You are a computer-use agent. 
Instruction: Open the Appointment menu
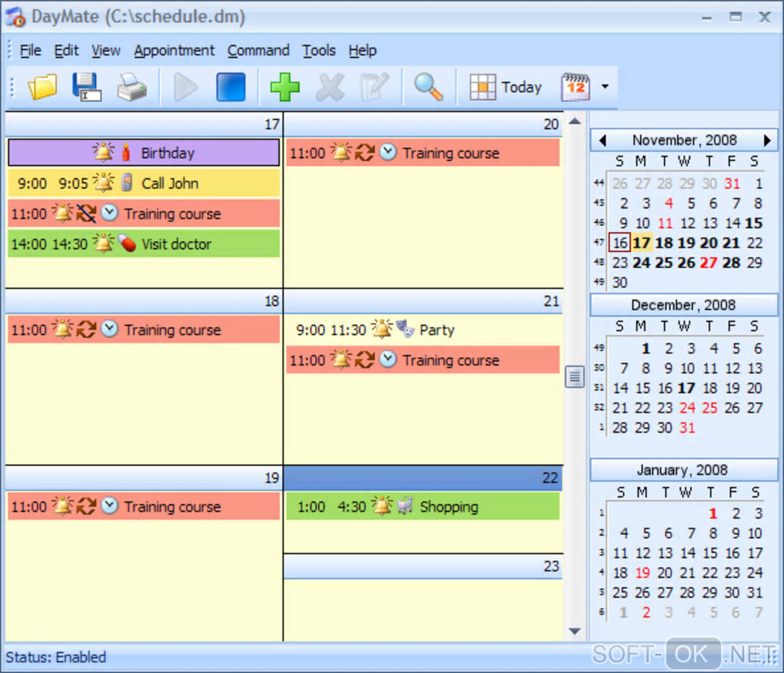174,51
